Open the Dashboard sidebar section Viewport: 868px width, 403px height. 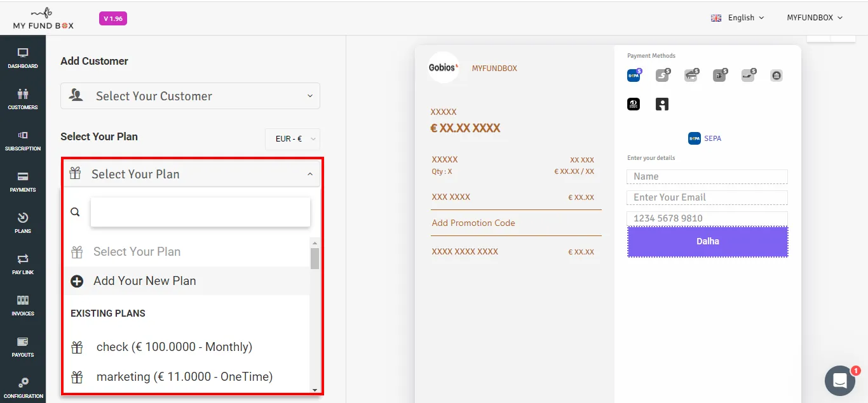tap(23, 58)
